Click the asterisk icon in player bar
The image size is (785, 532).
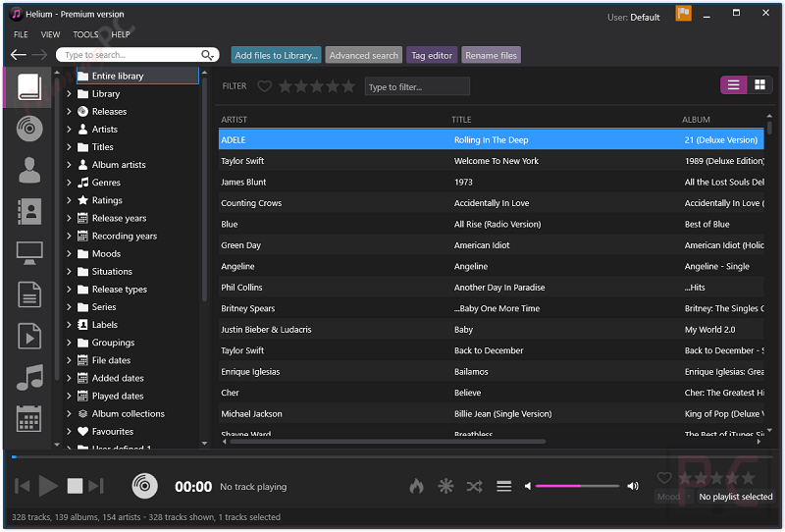point(445,486)
